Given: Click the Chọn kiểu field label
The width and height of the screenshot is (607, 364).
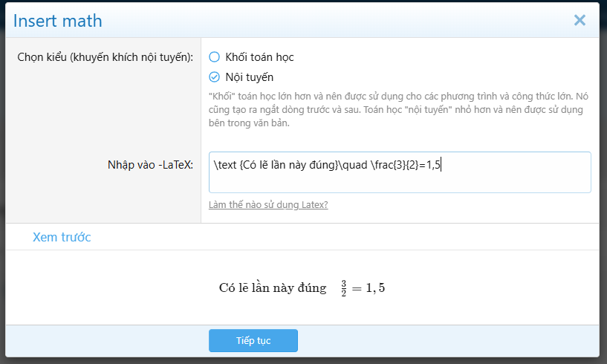Looking at the screenshot, I should coord(105,57).
